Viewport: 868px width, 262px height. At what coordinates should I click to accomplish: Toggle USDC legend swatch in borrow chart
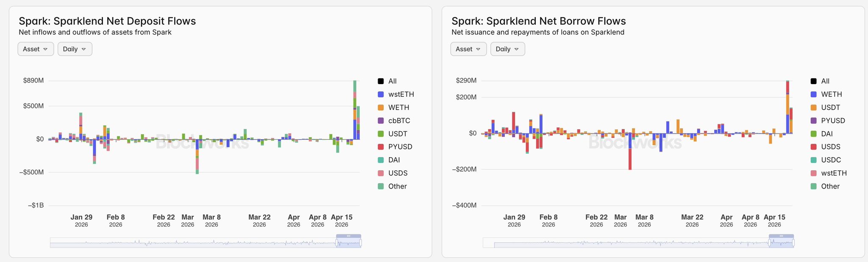813,160
